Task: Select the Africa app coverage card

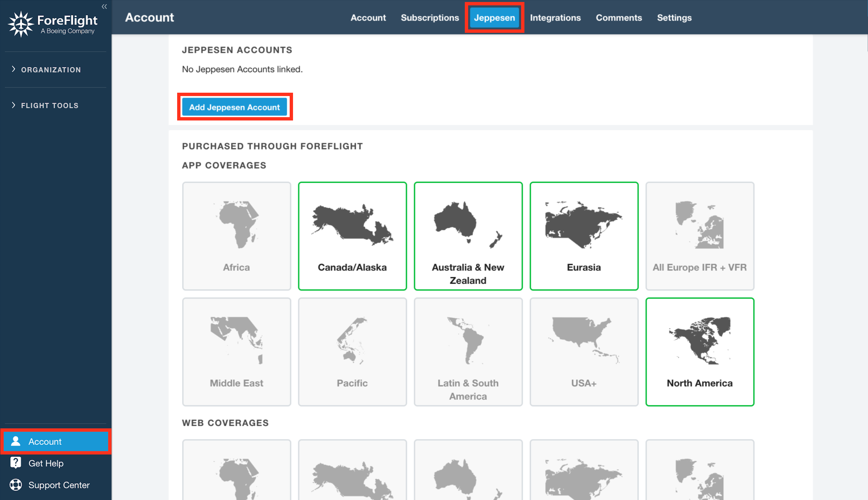Action: tap(236, 236)
